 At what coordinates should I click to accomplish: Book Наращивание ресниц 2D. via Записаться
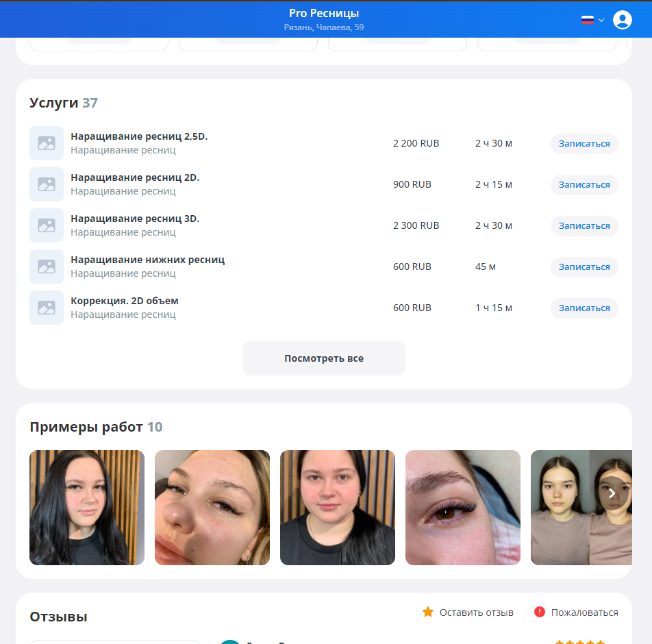[584, 185]
